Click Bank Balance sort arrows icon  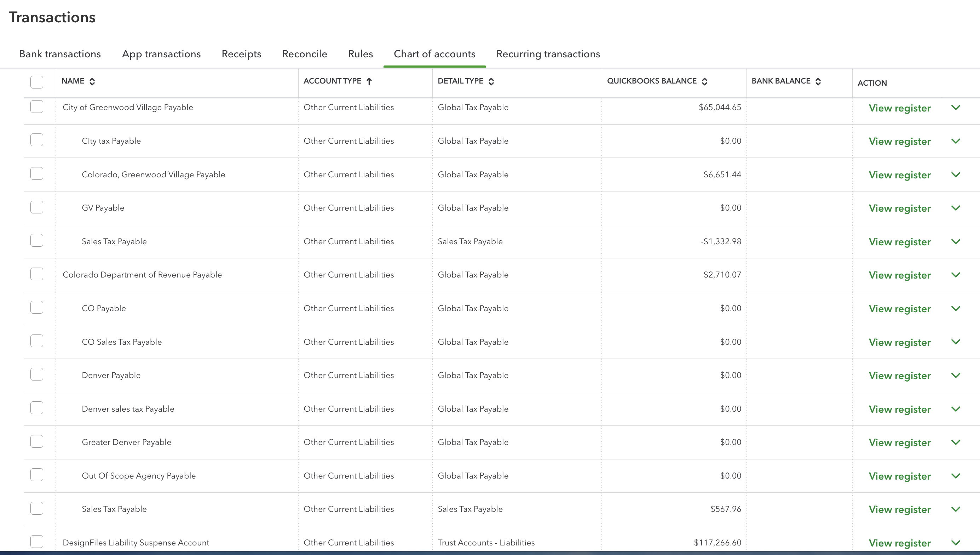(818, 81)
